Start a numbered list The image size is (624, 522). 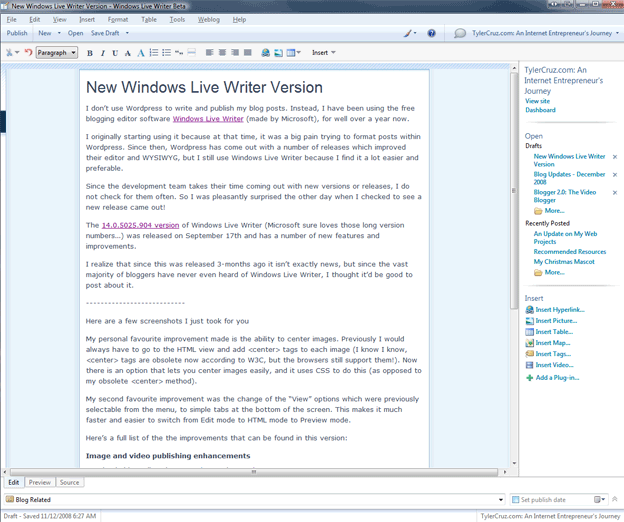[154, 53]
